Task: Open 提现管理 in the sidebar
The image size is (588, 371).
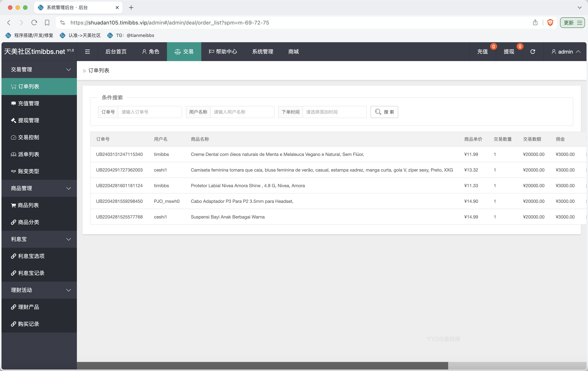Action: coord(29,120)
